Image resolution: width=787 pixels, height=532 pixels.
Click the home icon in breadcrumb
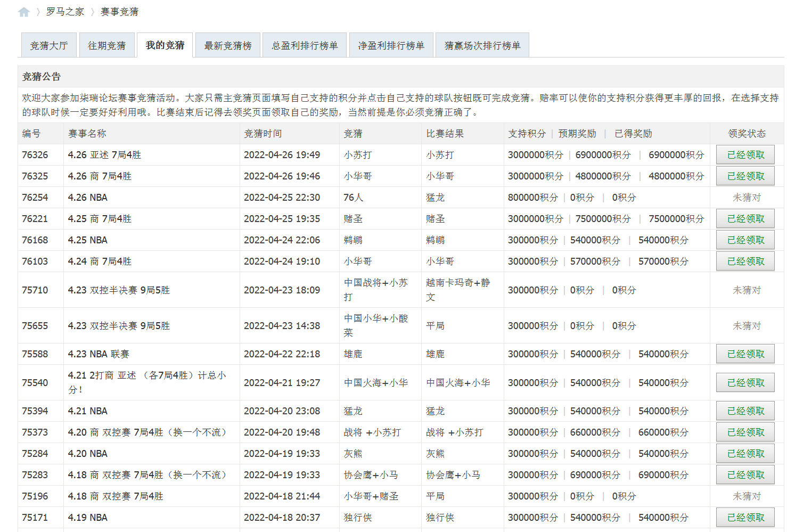(x=24, y=12)
